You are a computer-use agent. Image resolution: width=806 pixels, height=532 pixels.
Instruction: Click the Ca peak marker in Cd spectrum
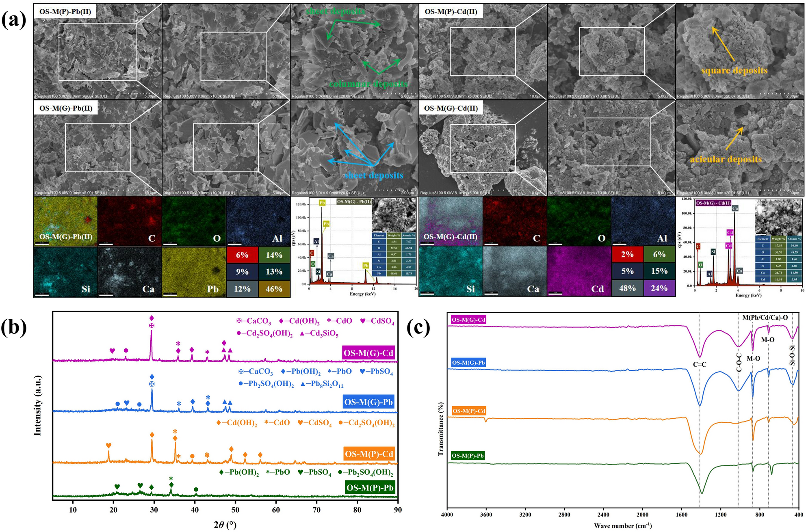point(735,208)
